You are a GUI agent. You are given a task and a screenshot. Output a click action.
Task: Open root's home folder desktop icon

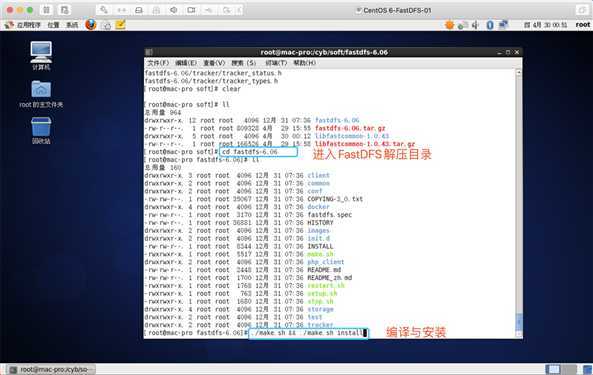41,94
